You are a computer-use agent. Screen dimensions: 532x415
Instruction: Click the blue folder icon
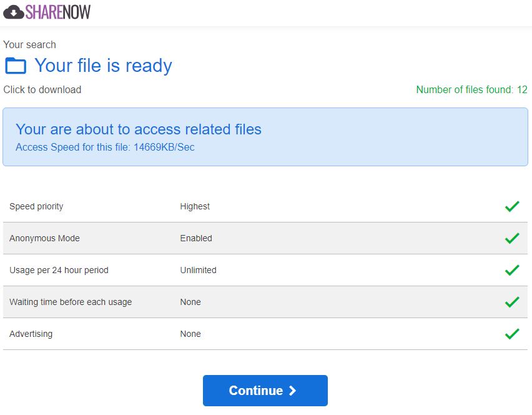coord(16,66)
